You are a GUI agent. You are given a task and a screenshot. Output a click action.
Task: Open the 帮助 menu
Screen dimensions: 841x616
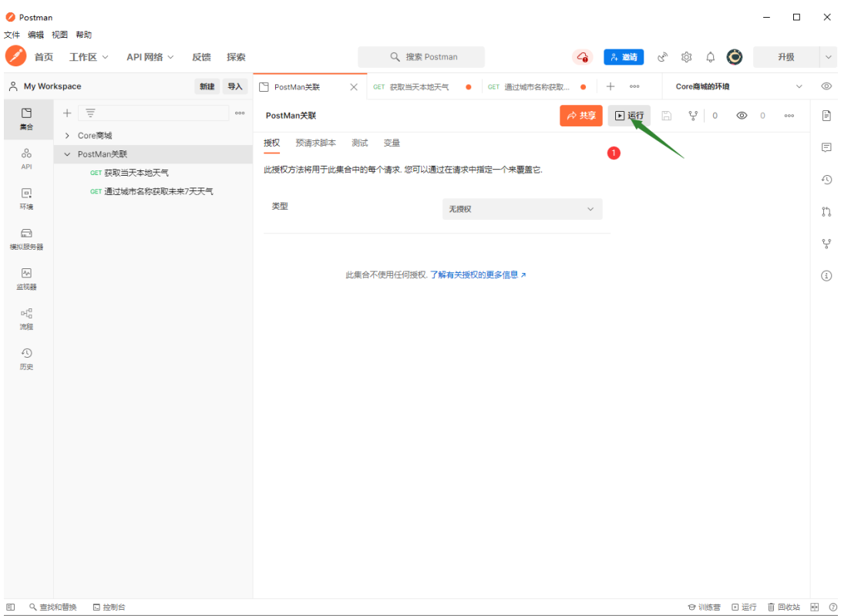84,35
